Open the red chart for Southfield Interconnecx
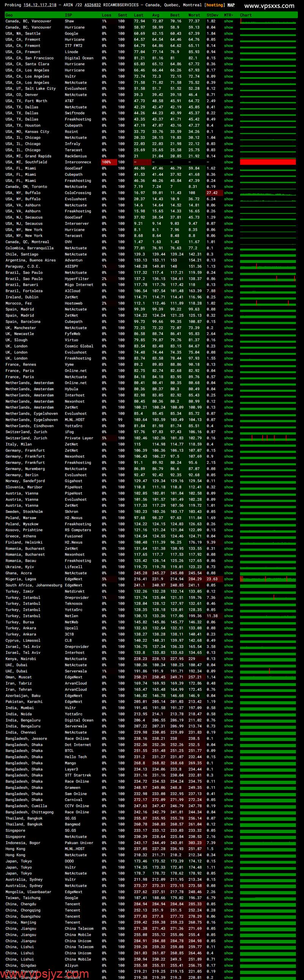304x980 pixels. coord(268,162)
